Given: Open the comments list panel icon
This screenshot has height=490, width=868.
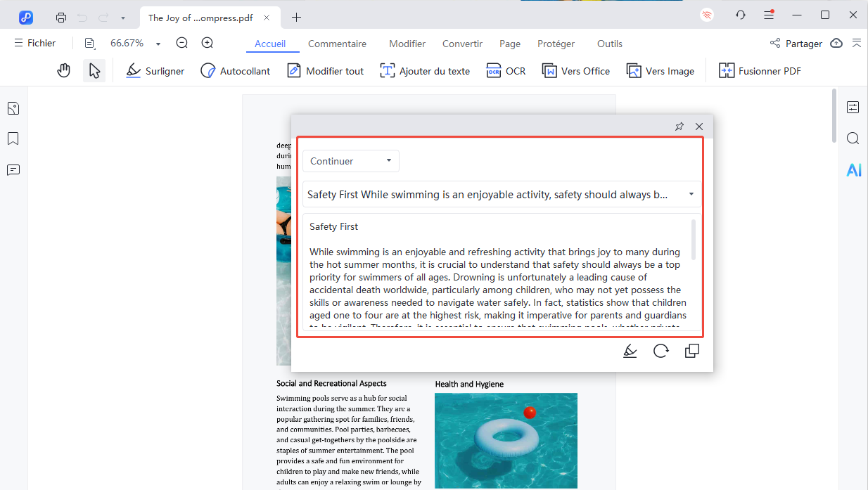Looking at the screenshot, I should tap(13, 170).
